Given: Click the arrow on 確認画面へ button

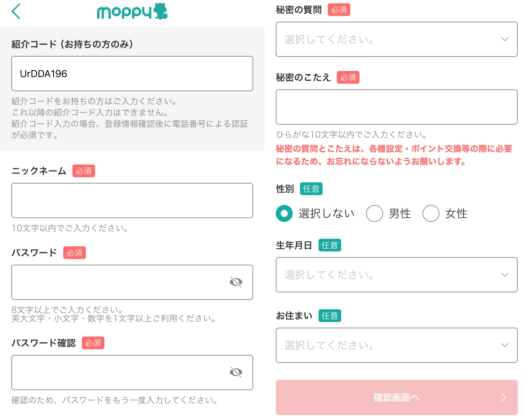Looking at the screenshot, I should (503, 397).
